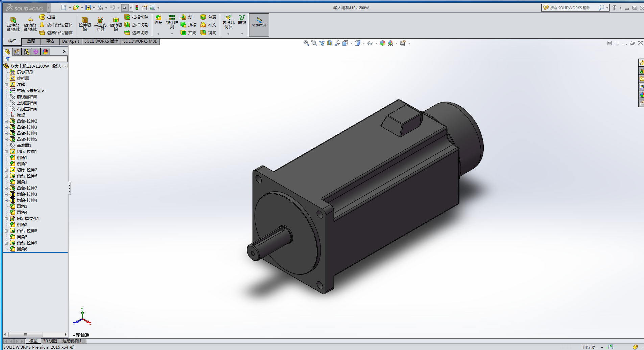Expand the 凸台-拉伸2 feature node

point(6,121)
